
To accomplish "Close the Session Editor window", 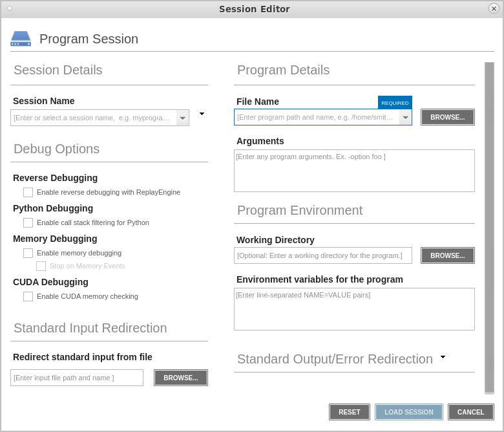I will (x=494, y=9).
